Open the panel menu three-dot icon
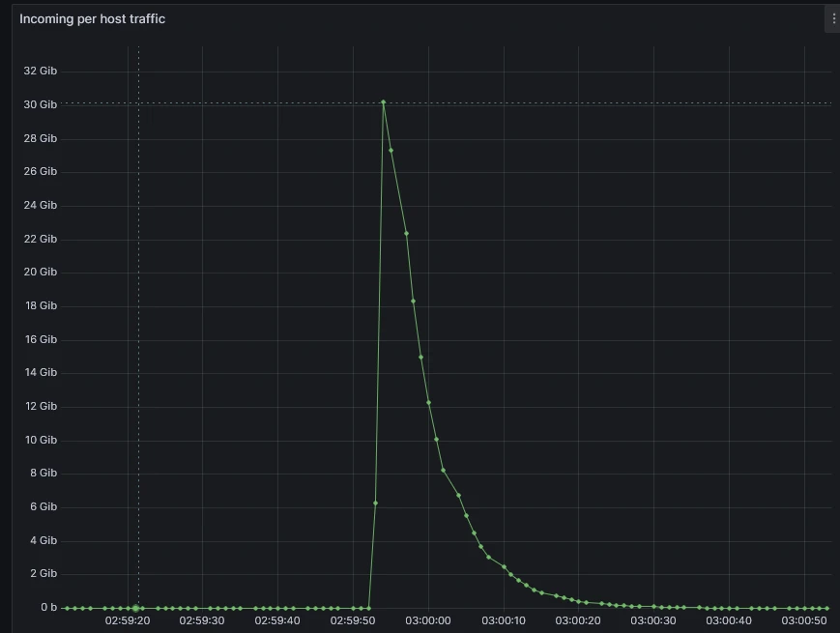Viewport: 840px width, 633px height. (x=833, y=18)
